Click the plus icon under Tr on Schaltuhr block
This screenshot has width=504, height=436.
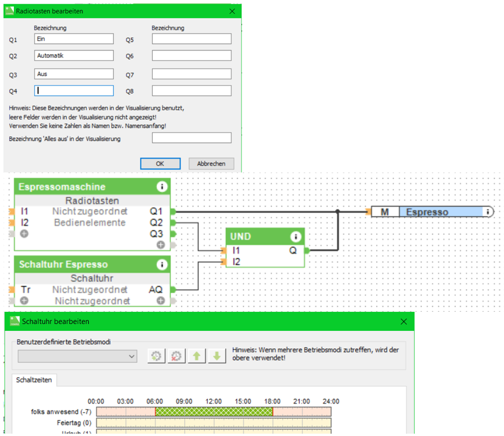(24, 301)
